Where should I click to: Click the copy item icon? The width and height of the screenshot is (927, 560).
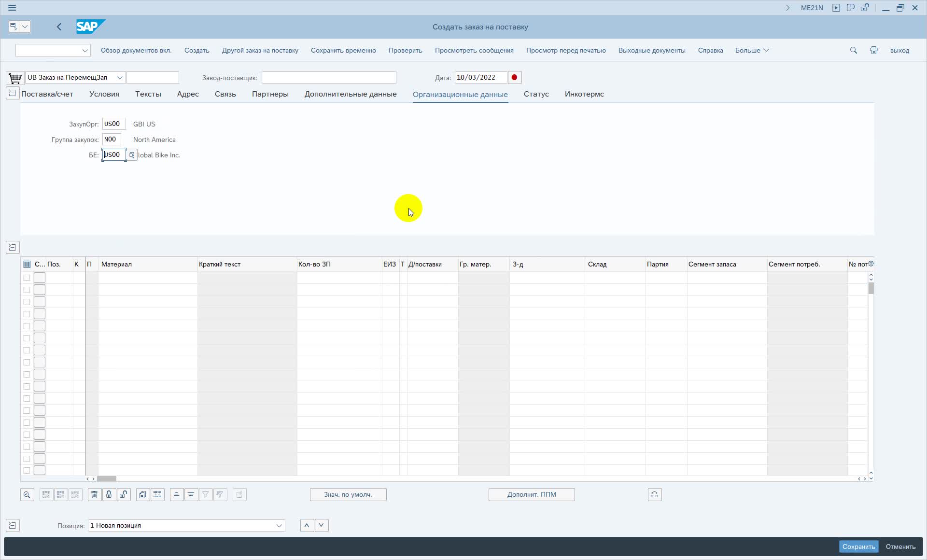point(143,494)
